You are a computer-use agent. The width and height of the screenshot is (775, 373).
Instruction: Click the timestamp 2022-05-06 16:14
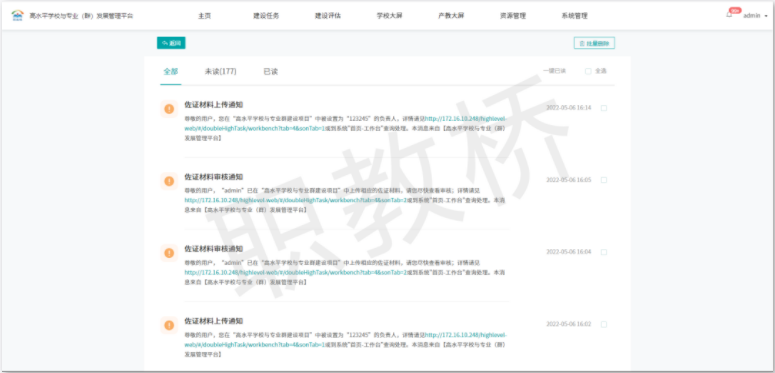tap(568, 108)
